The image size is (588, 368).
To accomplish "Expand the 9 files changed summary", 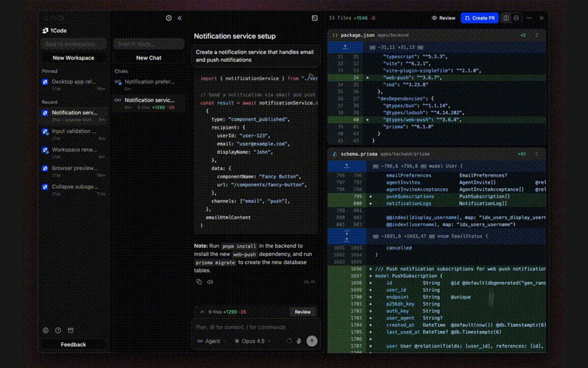I will click(x=202, y=312).
